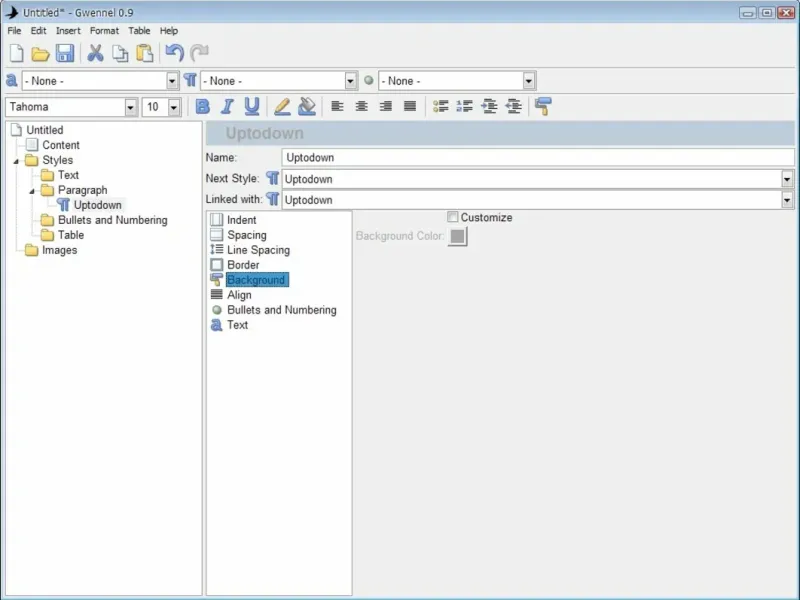The width and height of the screenshot is (800, 600).
Task: Open the font size 10 dropdown
Action: click(x=174, y=107)
